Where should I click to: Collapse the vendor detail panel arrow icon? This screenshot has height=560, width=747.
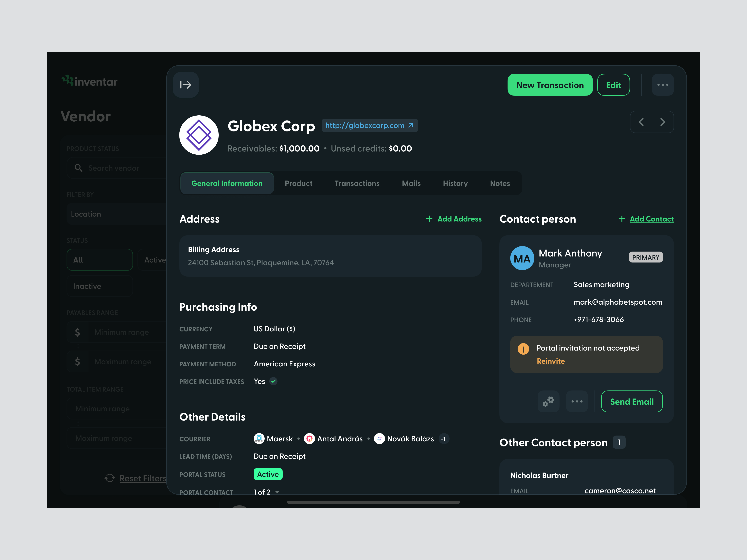tap(186, 85)
